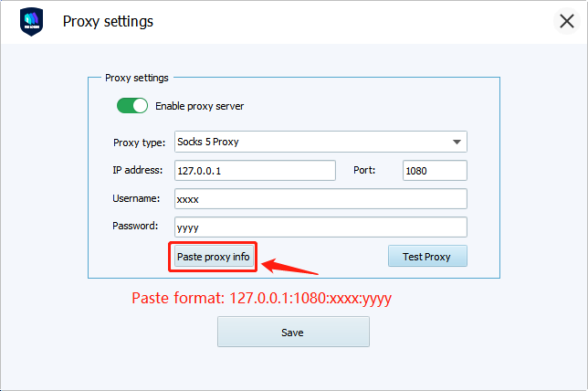This screenshot has width=588, height=391.
Task: Click the app logo icon in title bar
Action: (x=32, y=21)
